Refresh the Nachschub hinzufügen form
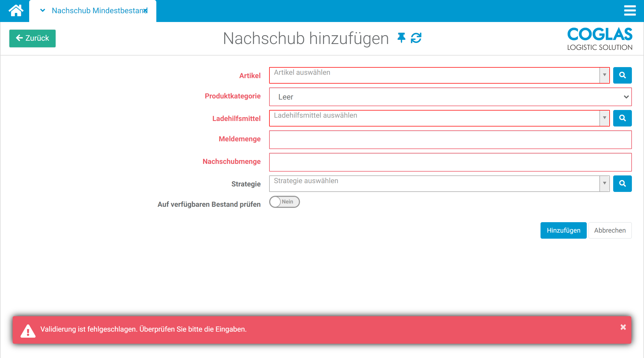644x358 pixels. click(416, 38)
